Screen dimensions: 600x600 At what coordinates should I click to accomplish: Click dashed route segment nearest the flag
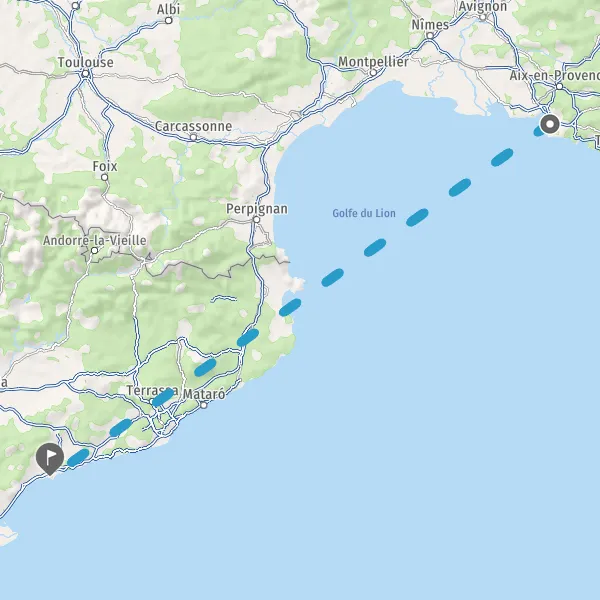78,458
